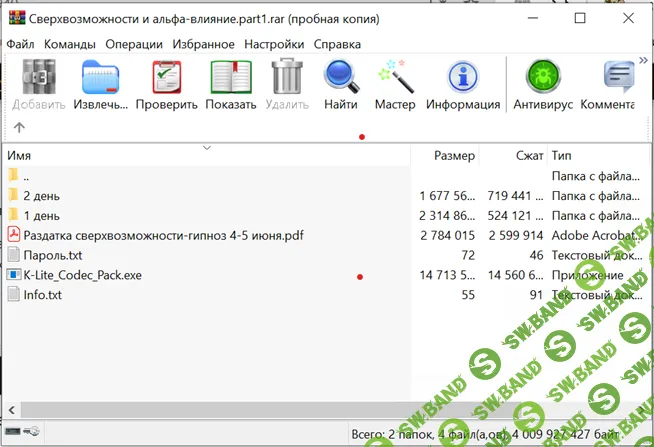Select the Пароль.txt file

pos(53,255)
